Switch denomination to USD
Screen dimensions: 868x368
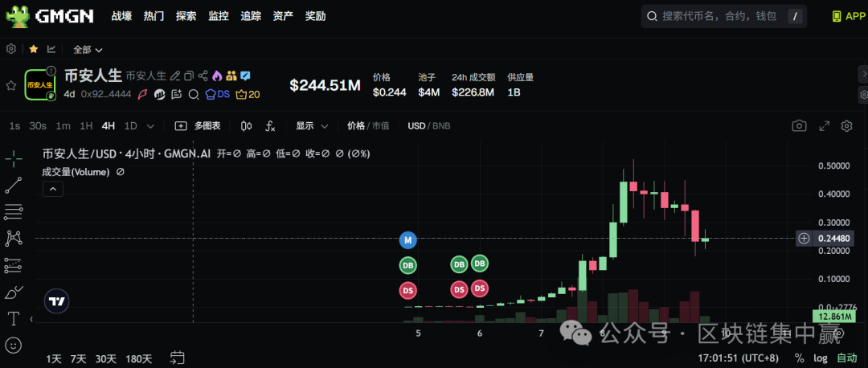pyautogui.click(x=416, y=126)
